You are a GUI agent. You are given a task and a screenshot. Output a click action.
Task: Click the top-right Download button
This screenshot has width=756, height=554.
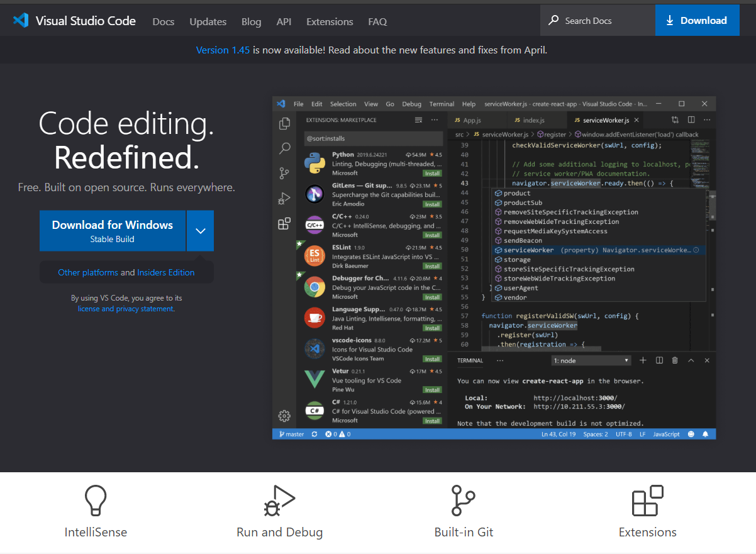(697, 20)
